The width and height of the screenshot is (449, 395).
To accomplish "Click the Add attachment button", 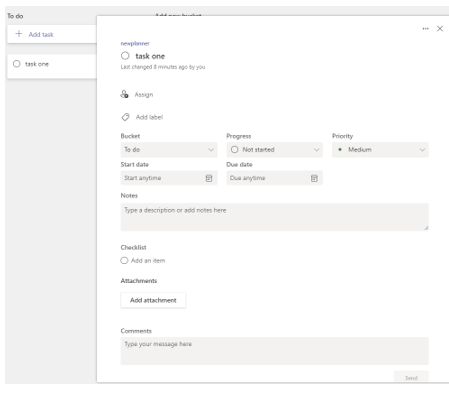I will (153, 300).
